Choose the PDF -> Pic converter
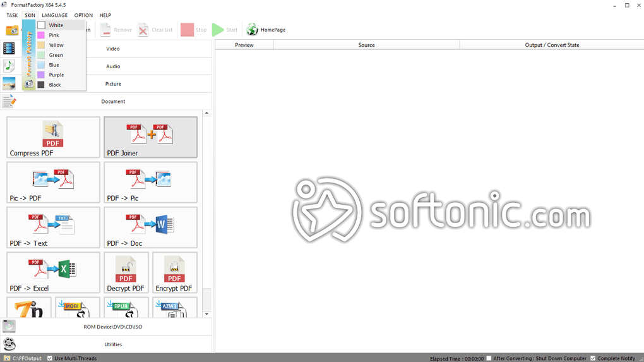644x362 pixels. pyautogui.click(x=150, y=183)
